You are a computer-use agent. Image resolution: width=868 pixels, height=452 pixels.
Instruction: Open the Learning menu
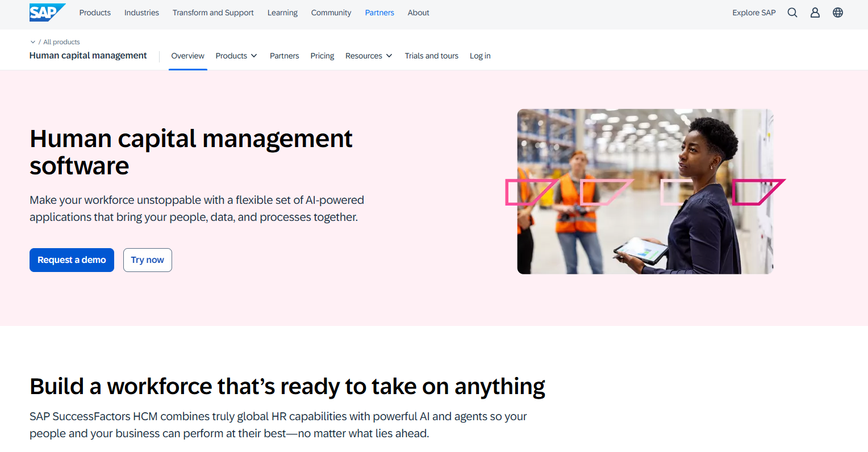282,12
